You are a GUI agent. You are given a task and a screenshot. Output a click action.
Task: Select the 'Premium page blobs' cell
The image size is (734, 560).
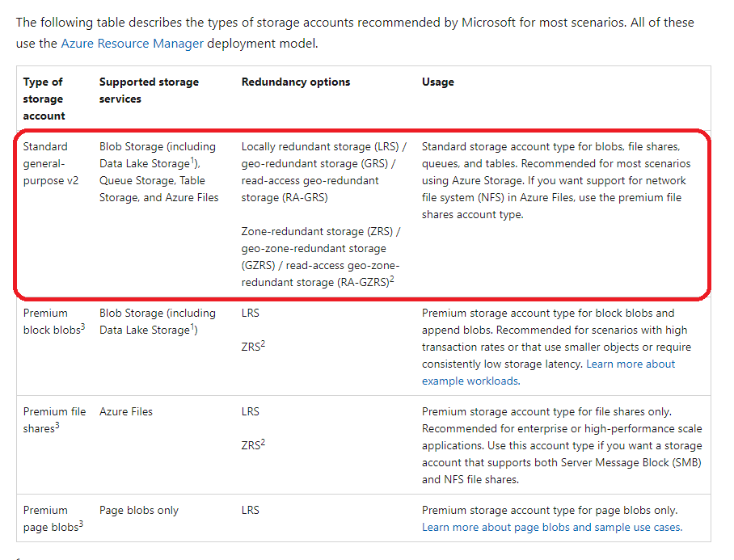pos(53,518)
